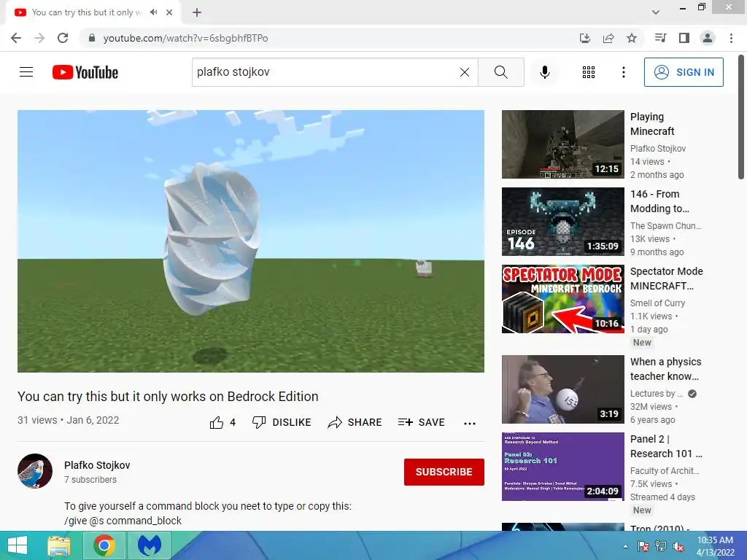Open Playing Minecraft video thumbnail
The image size is (747, 560).
pyautogui.click(x=562, y=144)
